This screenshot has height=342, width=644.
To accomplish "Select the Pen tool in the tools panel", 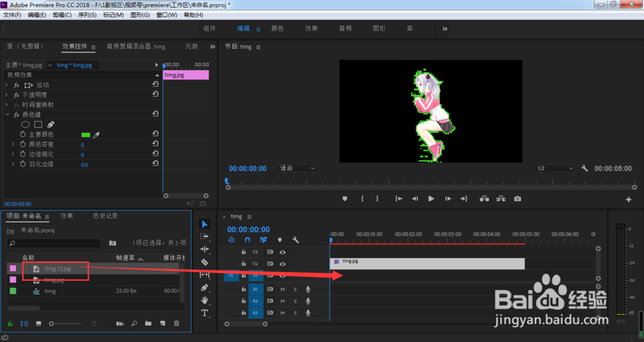I will click(x=205, y=288).
